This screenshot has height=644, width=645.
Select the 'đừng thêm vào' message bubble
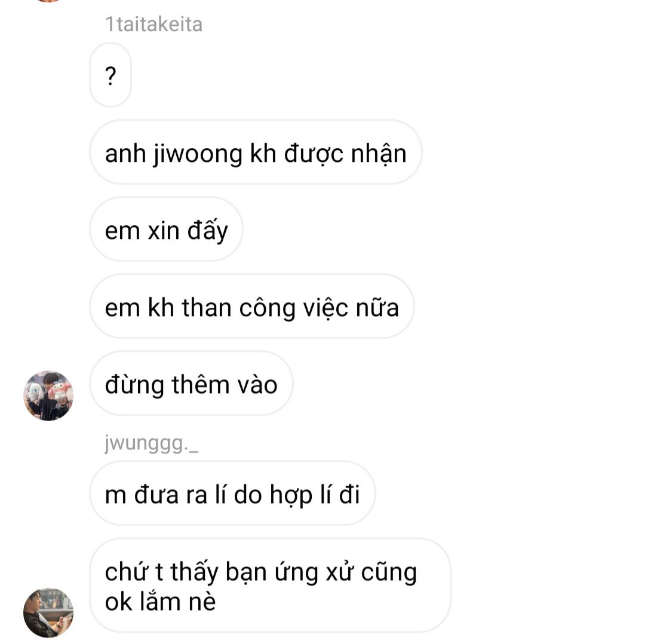point(191,384)
